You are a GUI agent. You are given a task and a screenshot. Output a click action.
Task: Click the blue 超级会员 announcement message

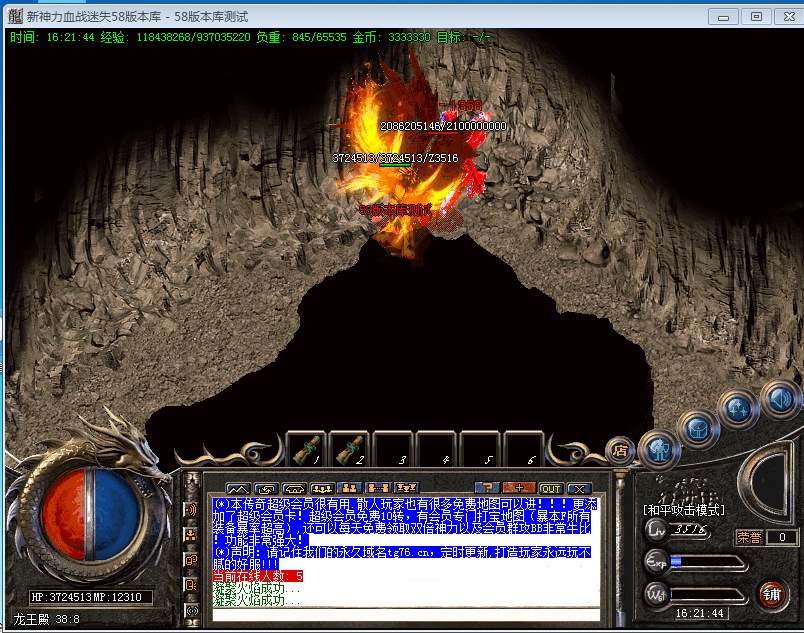pos(405,522)
